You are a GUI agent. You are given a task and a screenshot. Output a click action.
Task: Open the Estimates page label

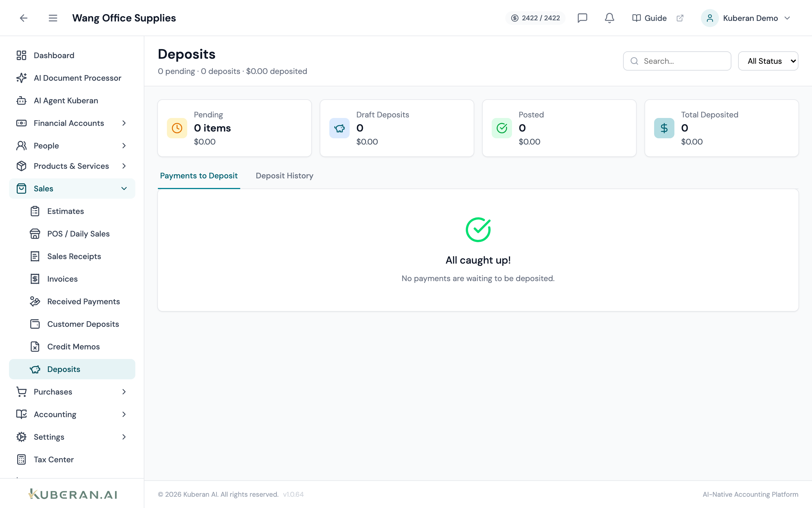[x=65, y=211]
